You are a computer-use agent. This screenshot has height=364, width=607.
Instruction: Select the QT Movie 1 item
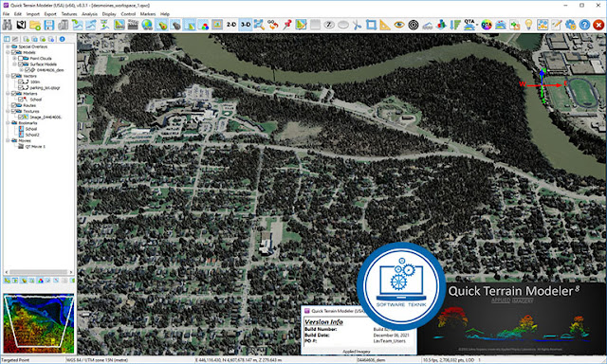point(35,147)
